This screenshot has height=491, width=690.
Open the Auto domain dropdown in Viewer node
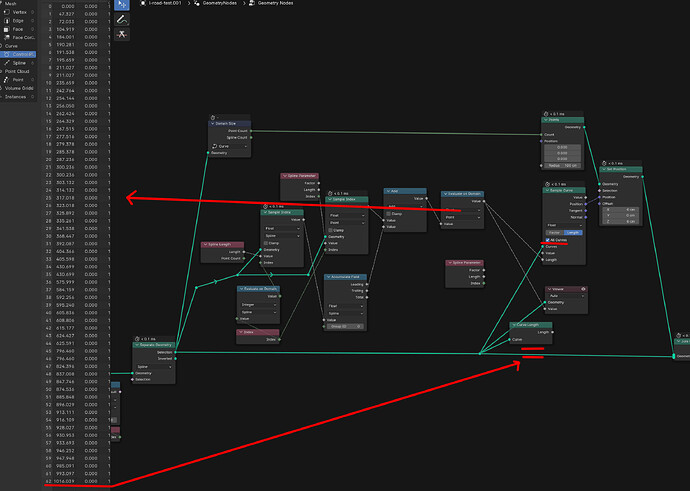[x=567, y=296]
